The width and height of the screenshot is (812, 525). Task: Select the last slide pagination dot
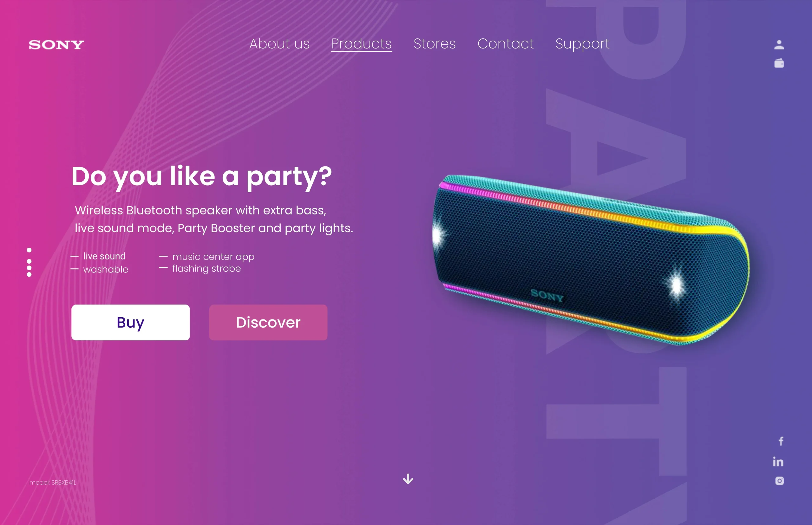point(29,274)
